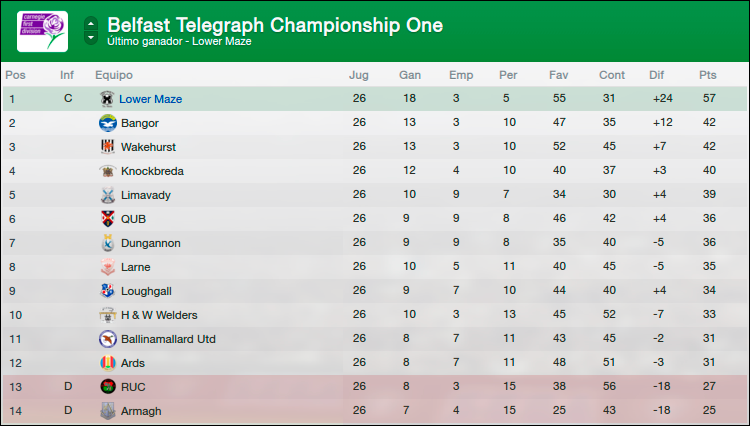Click the QUB shield badge
This screenshot has height=426, width=750.
click(x=108, y=218)
